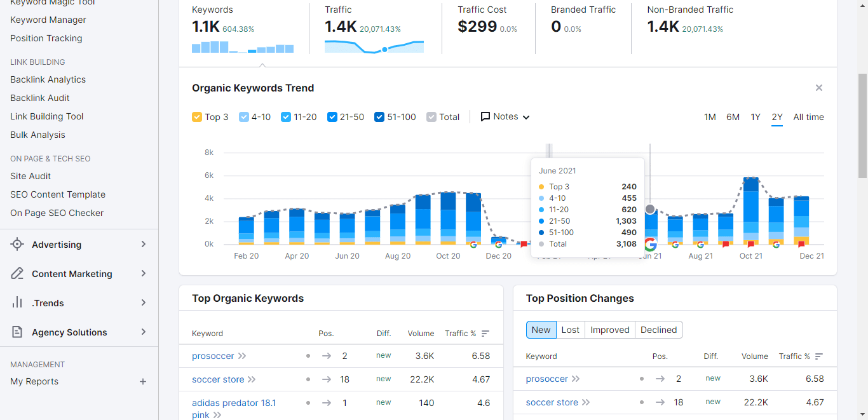Add a report with My Reports plus icon
868x420 pixels.
click(x=143, y=381)
